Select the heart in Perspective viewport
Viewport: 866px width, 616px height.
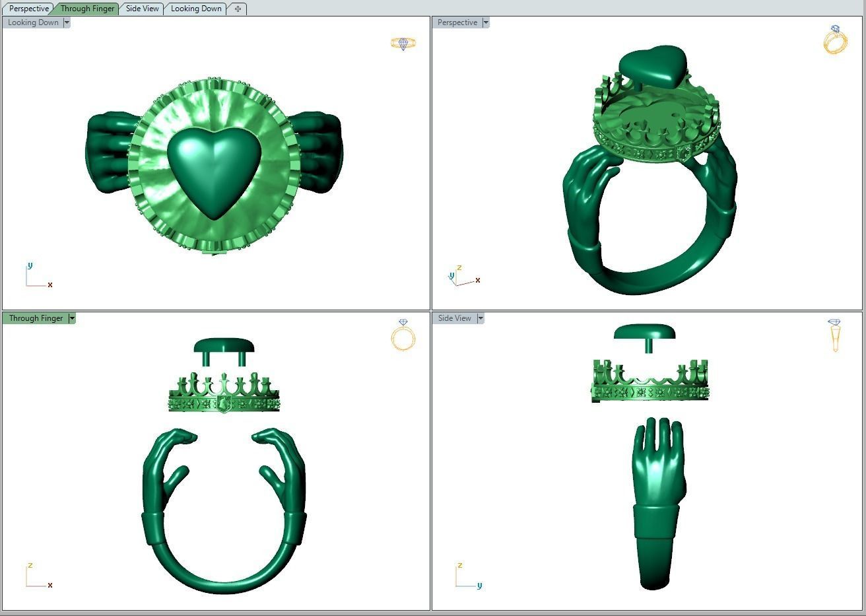652,67
